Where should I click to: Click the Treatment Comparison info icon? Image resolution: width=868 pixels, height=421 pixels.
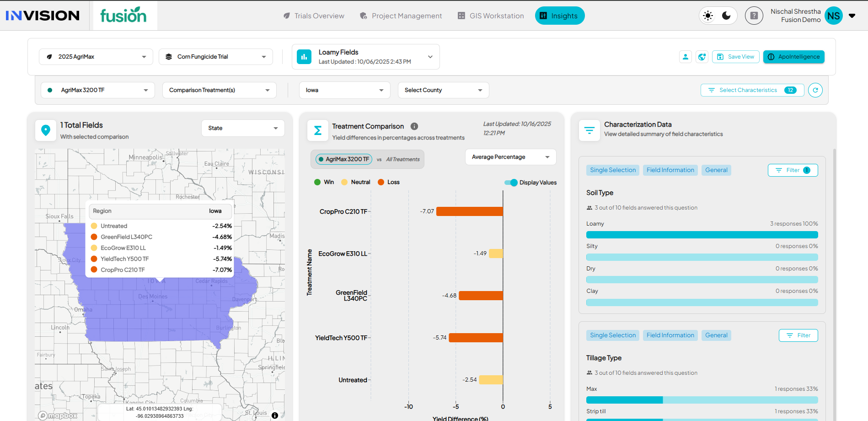tap(414, 126)
